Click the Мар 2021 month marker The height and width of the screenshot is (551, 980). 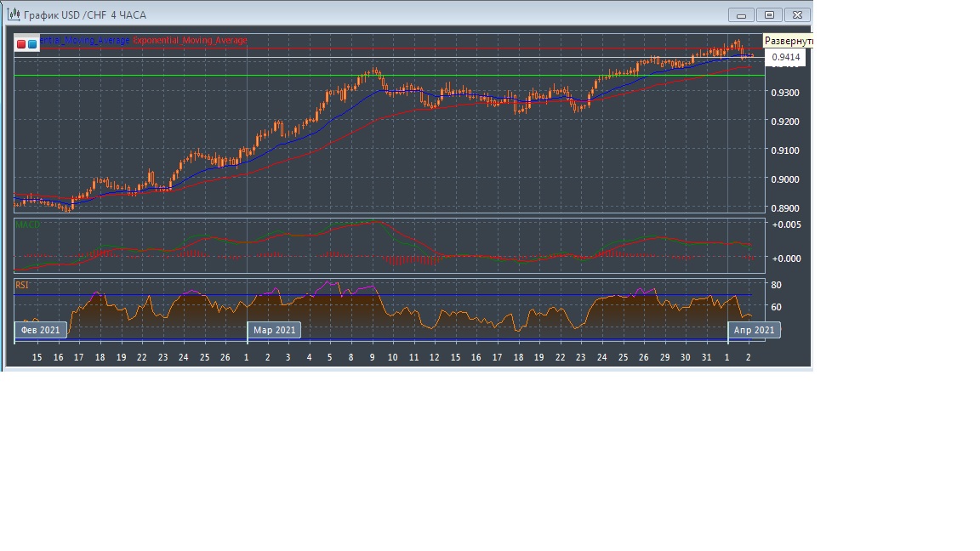tap(274, 330)
